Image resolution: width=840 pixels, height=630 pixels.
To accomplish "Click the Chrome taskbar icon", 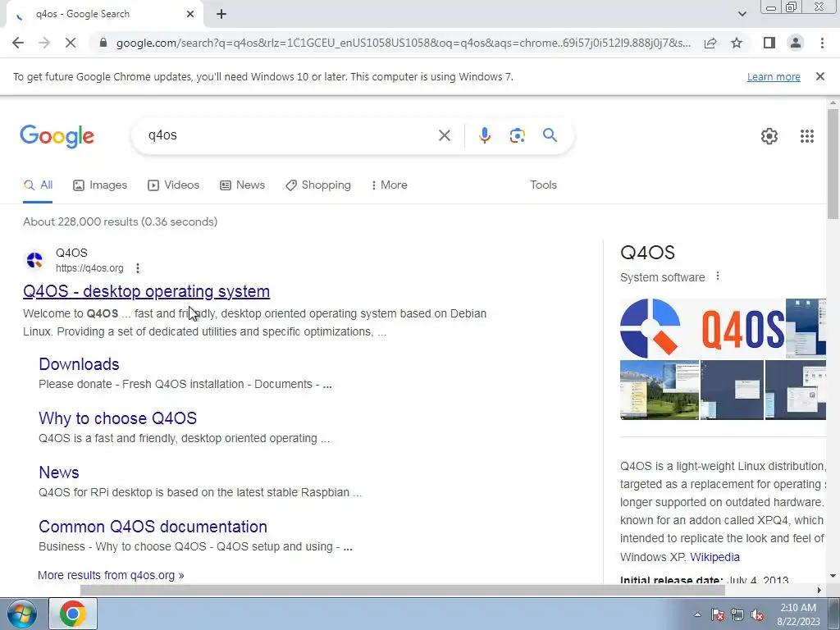I will click(73, 614).
